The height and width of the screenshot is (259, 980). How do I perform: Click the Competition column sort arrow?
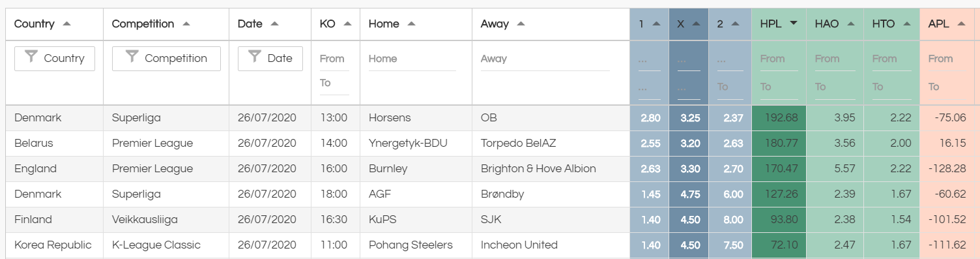(186, 23)
